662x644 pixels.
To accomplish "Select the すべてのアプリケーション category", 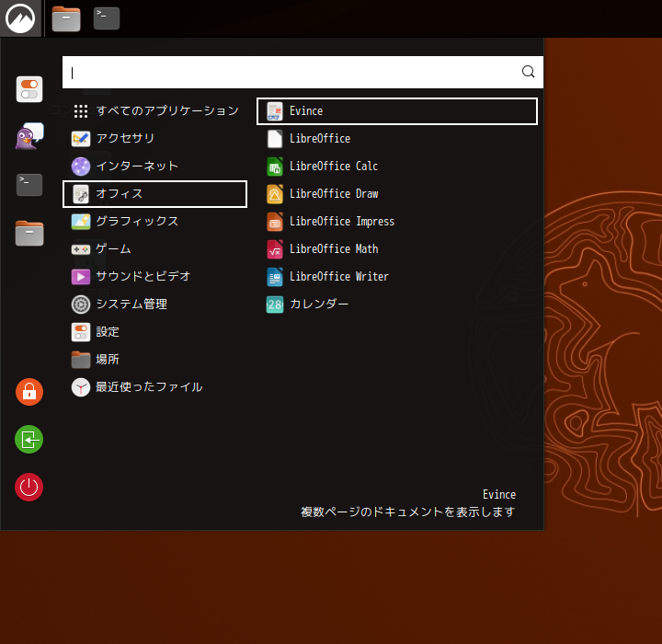I will click(155, 111).
